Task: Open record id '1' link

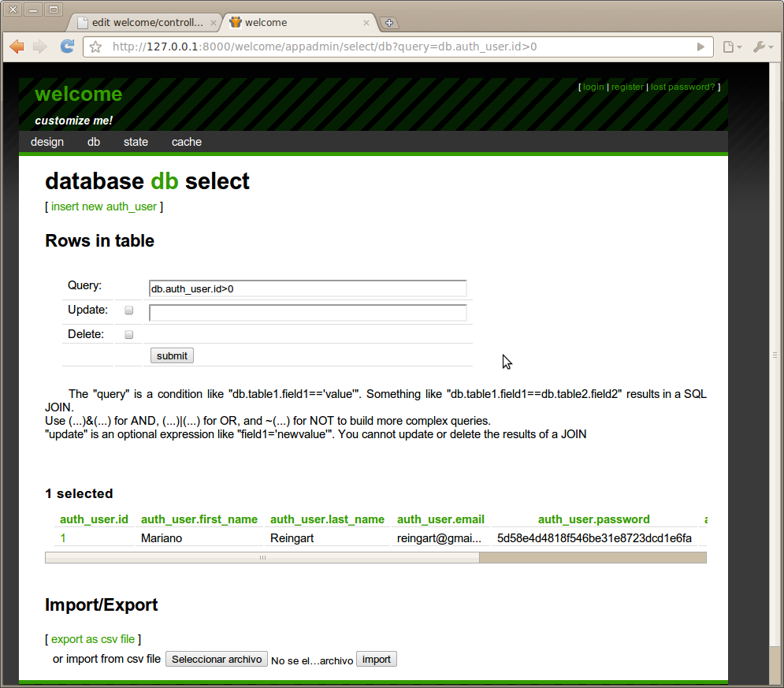Action: coord(63,538)
